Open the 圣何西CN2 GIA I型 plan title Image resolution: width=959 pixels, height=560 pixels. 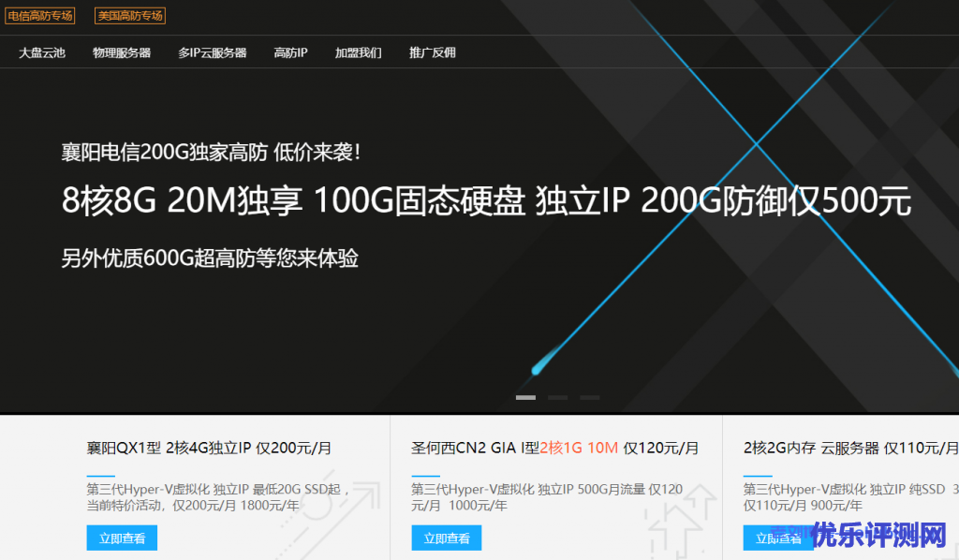coord(554,448)
